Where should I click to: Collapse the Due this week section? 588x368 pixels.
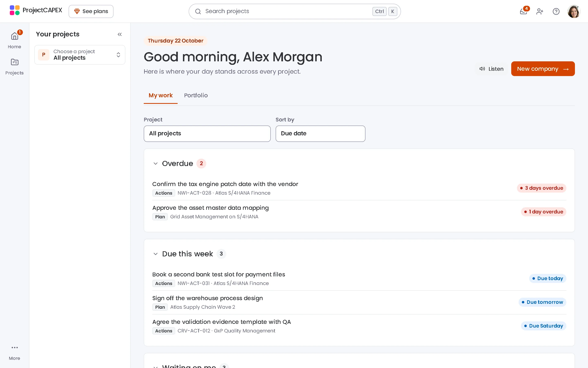click(156, 254)
